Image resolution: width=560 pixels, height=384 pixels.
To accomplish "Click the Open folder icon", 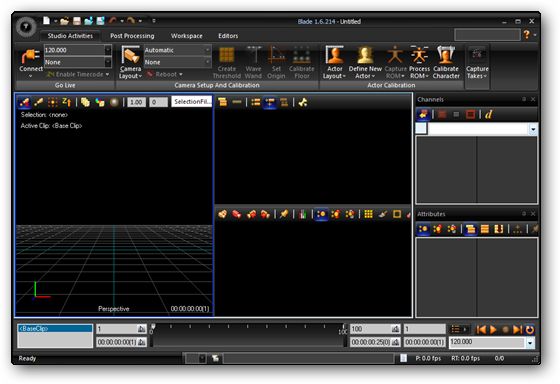I will (x=64, y=21).
